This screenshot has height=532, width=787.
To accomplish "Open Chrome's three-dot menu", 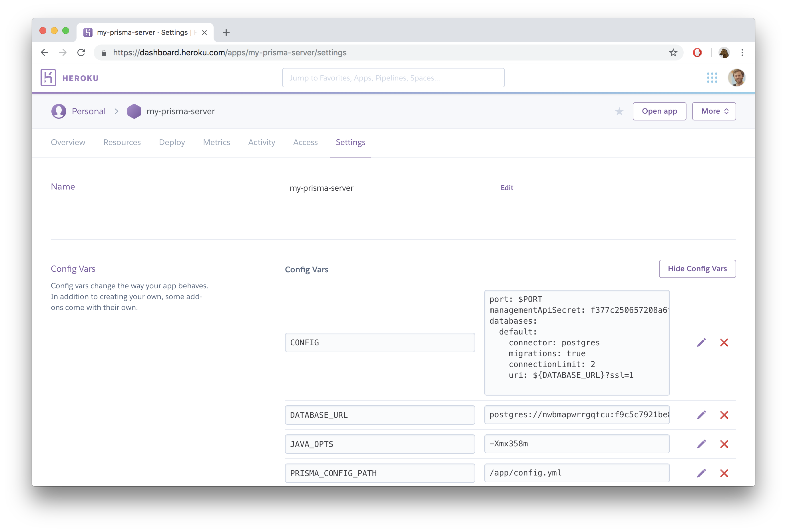I will point(742,53).
